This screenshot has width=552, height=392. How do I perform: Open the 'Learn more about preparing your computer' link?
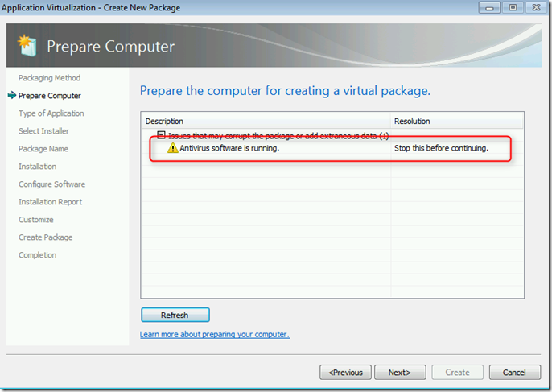[214, 334]
